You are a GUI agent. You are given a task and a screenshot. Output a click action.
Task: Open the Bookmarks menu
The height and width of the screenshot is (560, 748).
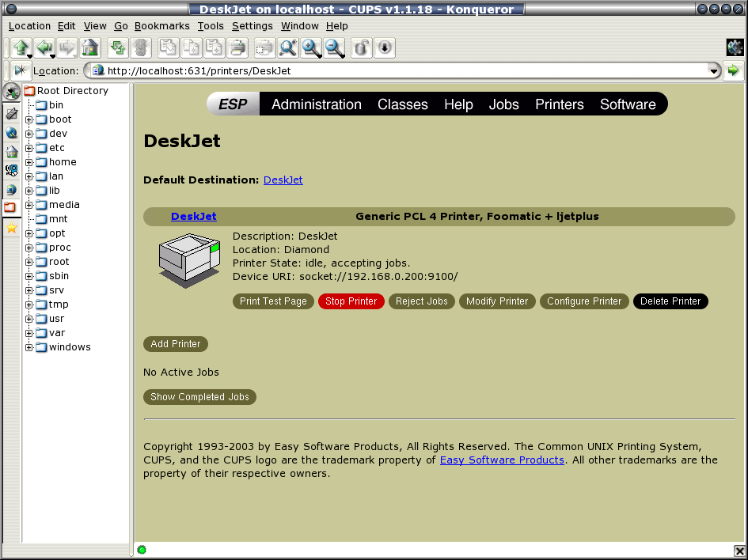(161, 26)
